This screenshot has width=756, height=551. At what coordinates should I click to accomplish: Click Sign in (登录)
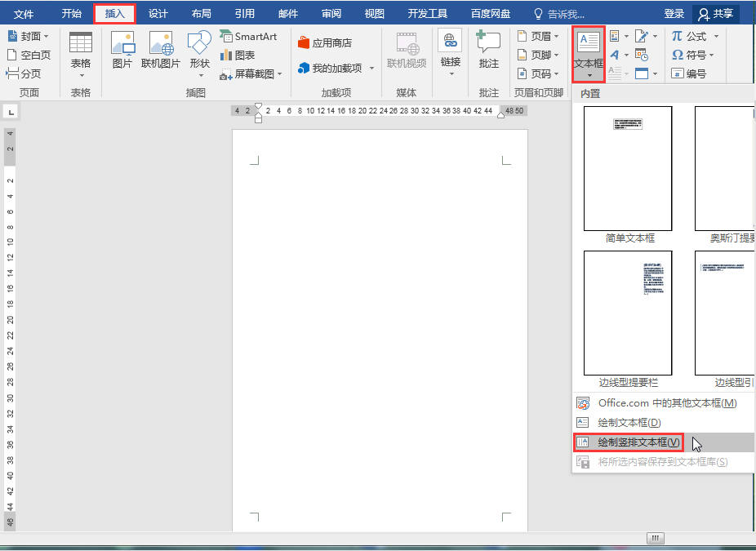[674, 14]
